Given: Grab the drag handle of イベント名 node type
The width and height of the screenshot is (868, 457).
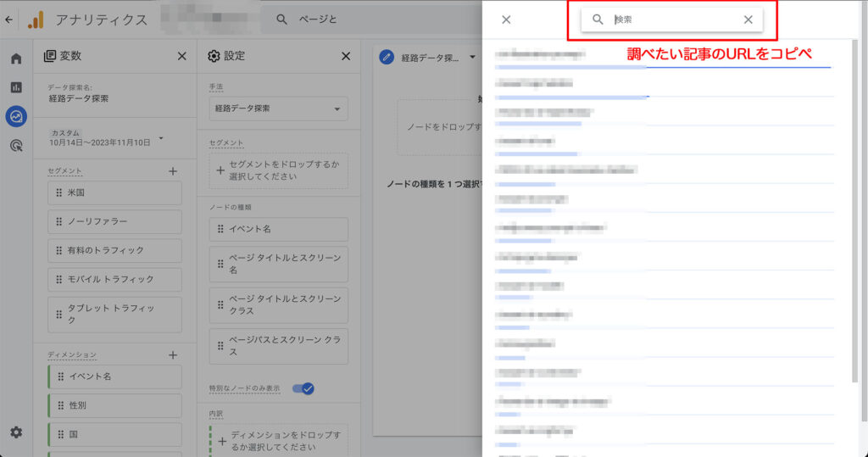Looking at the screenshot, I should pos(220,229).
